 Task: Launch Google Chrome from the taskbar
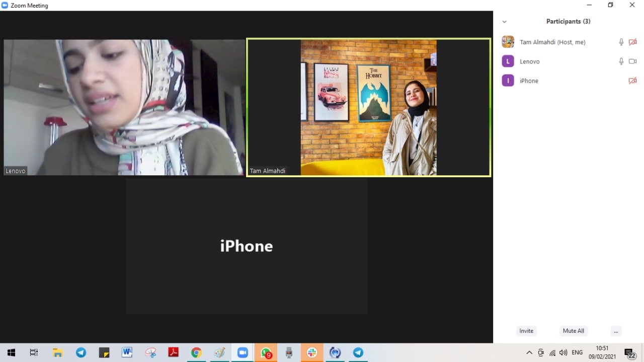point(196,352)
